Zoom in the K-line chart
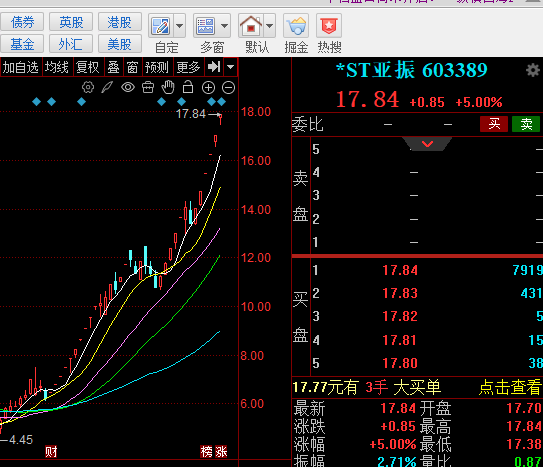The width and height of the screenshot is (543, 467). [x=208, y=88]
